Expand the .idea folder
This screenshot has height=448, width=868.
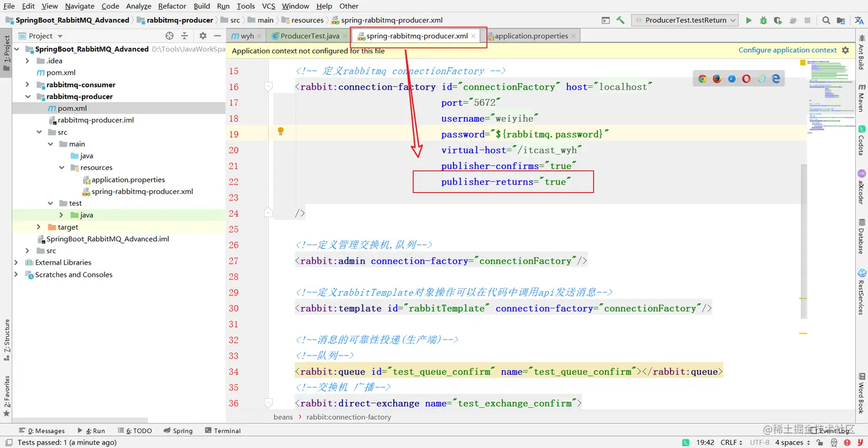coord(28,61)
